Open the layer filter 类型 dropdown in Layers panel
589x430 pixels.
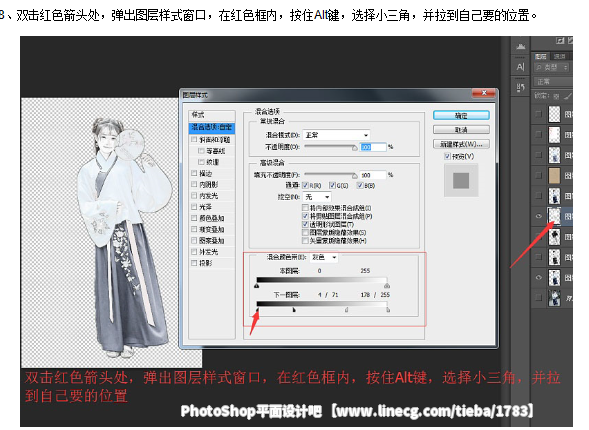552,68
